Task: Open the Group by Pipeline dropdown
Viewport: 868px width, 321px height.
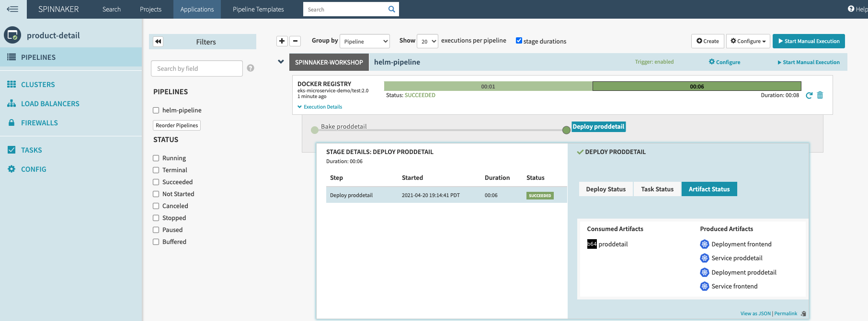Action: (x=365, y=41)
